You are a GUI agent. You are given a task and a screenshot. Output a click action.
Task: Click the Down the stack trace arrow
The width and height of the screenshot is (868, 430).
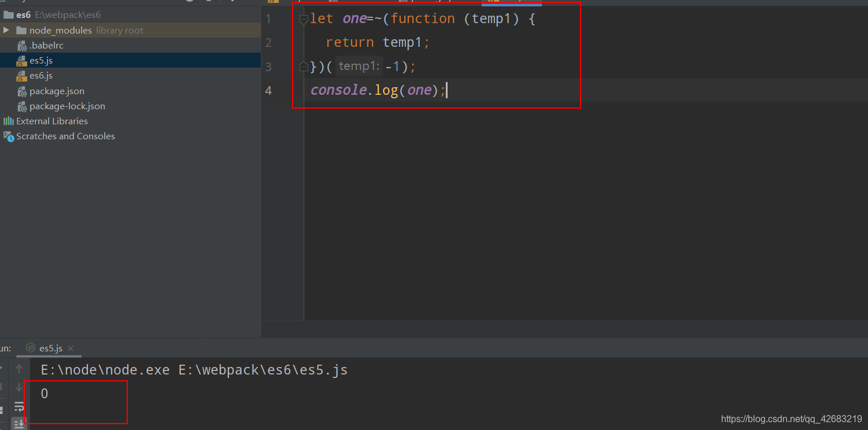pos(19,387)
